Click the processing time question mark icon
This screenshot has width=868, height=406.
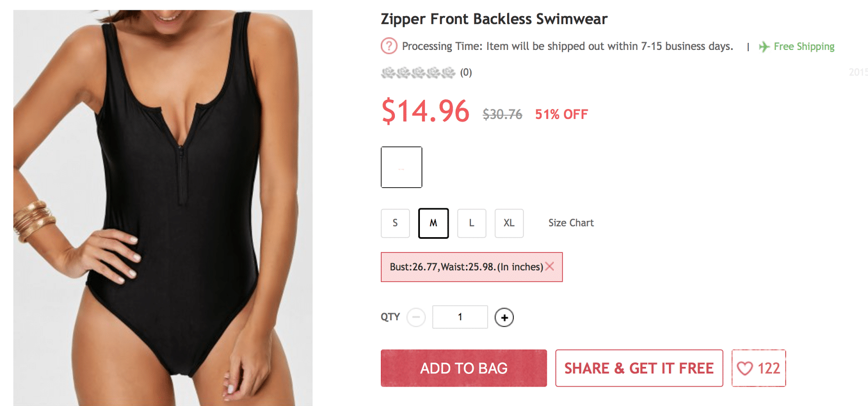click(x=389, y=46)
